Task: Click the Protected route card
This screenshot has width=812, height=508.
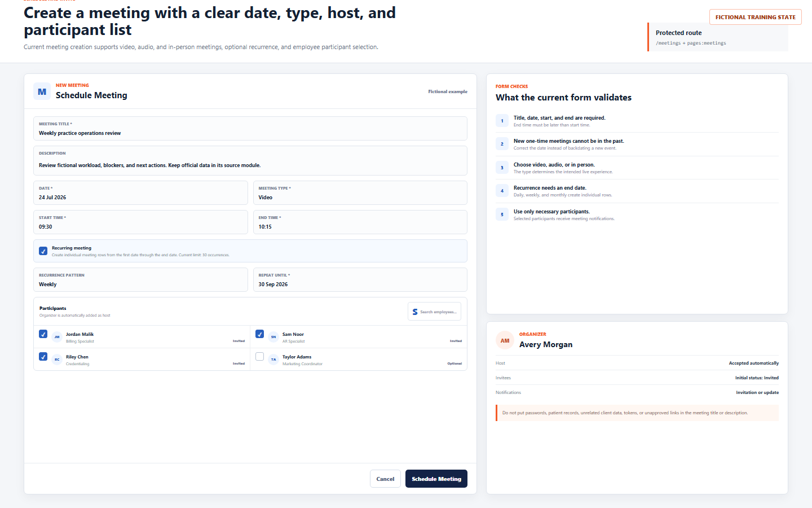Action: 718,37
